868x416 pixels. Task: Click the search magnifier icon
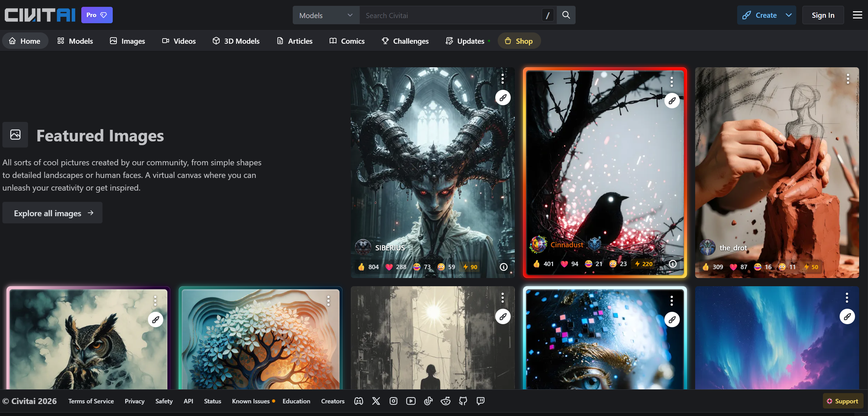tap(566, 15)
